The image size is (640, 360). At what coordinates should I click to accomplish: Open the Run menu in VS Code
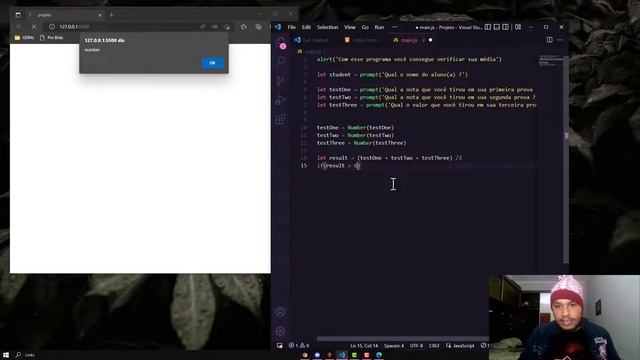379,27
